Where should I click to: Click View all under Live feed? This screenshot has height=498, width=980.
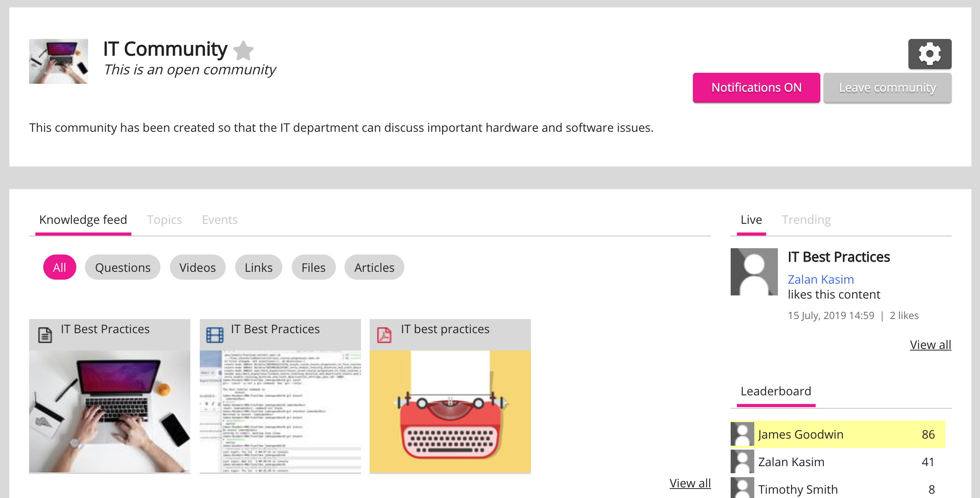pyautogui.click(x=930, y=345)
